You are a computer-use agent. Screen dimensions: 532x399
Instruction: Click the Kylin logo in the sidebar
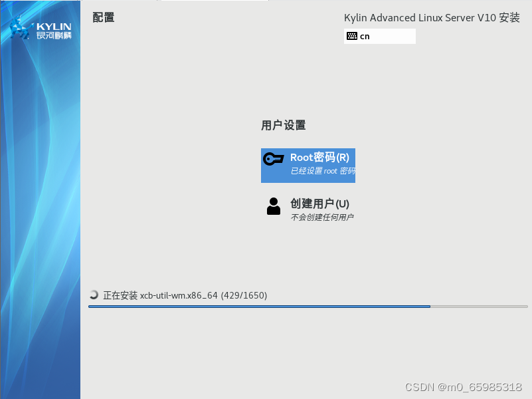click(41, 28)
